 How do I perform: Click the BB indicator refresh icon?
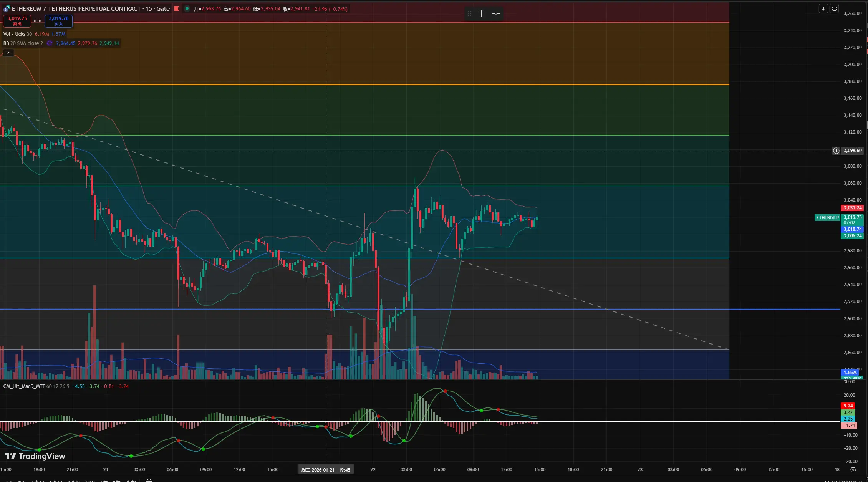coord(50,43)
